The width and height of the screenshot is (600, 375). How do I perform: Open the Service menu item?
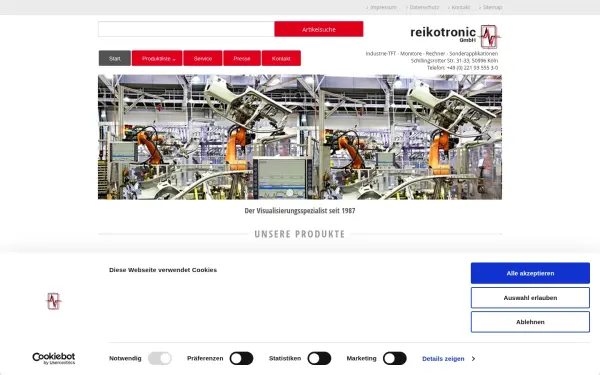[x=203, y=58]
